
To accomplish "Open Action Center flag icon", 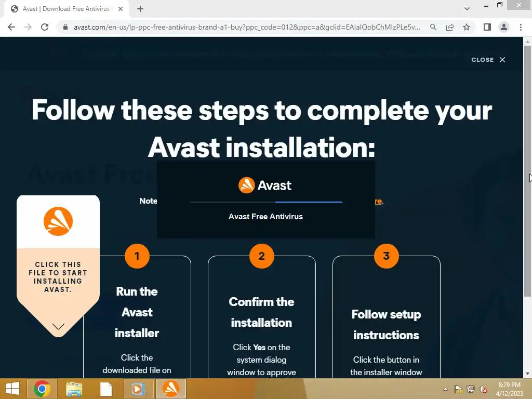I will [458, 389].
